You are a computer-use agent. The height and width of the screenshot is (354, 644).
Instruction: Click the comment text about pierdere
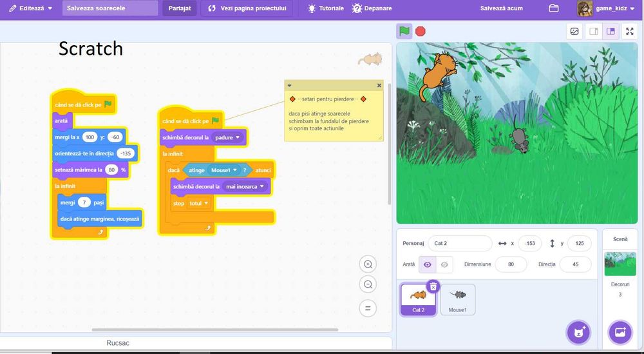click(x=327, y=99)
